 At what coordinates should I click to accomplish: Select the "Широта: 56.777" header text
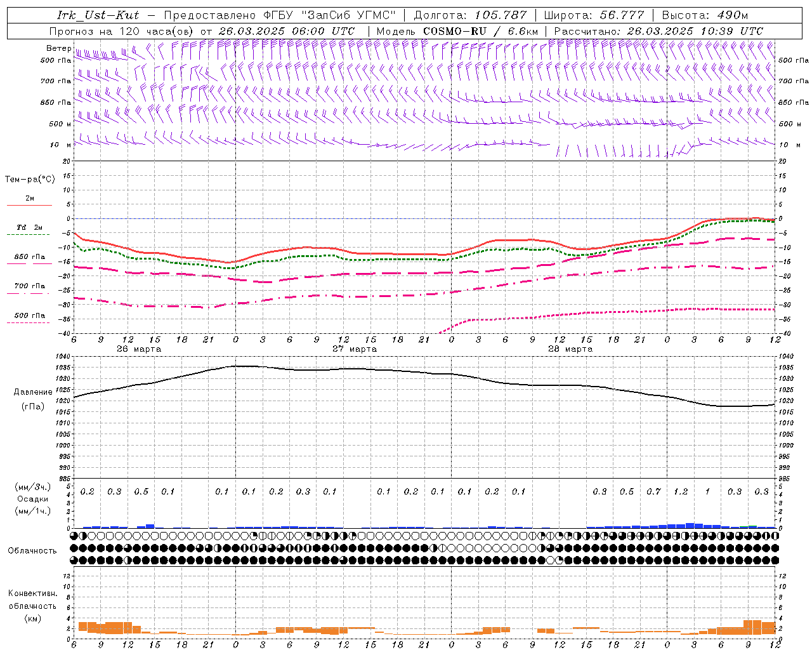tap(594, 15)
